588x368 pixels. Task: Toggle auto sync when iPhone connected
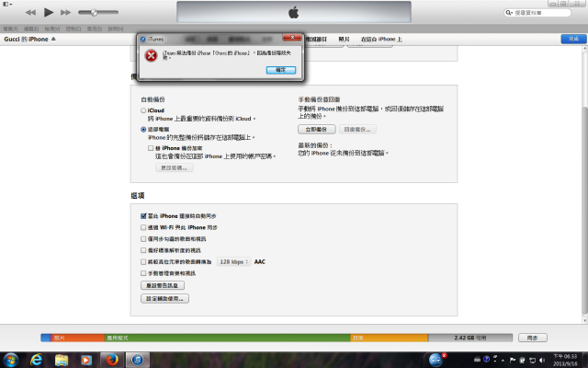(x=143, y=216)
